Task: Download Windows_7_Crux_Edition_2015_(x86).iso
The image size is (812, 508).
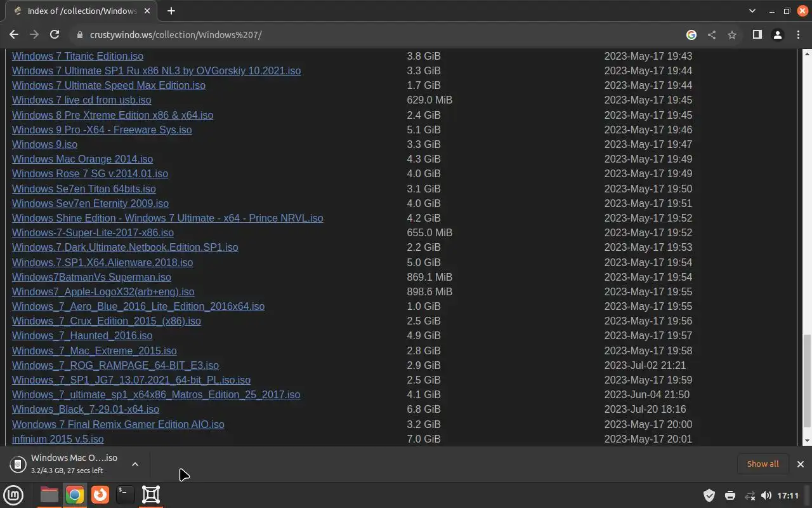Action: pyautogui.click(x=107, y=321)
